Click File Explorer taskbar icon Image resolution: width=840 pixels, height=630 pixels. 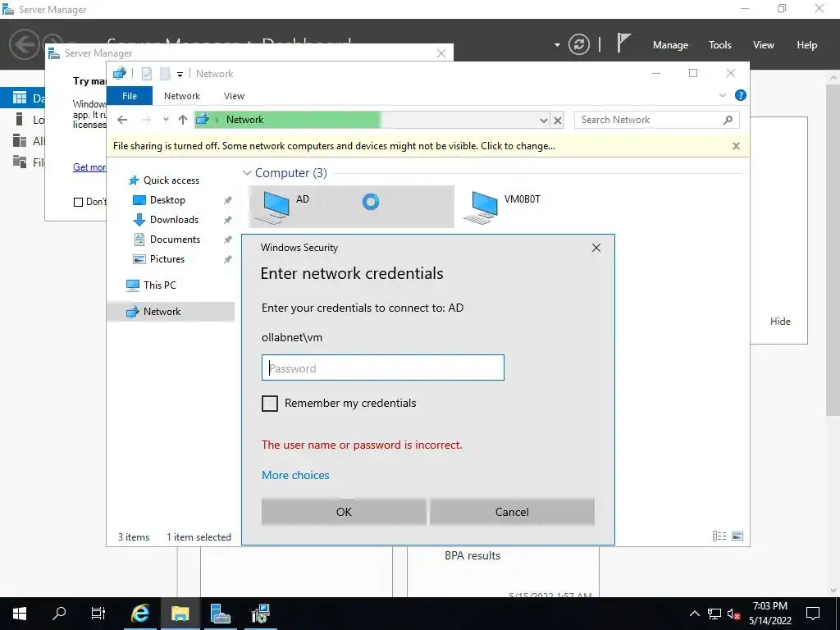coord(180,614)
